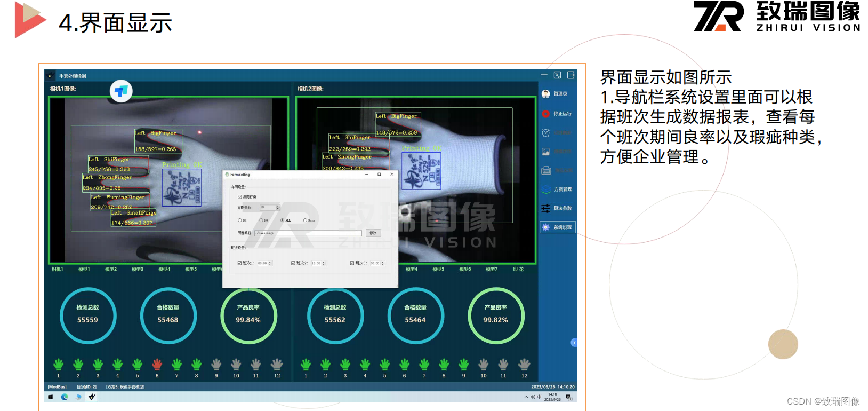Select the OK radio button

point(239,220)
